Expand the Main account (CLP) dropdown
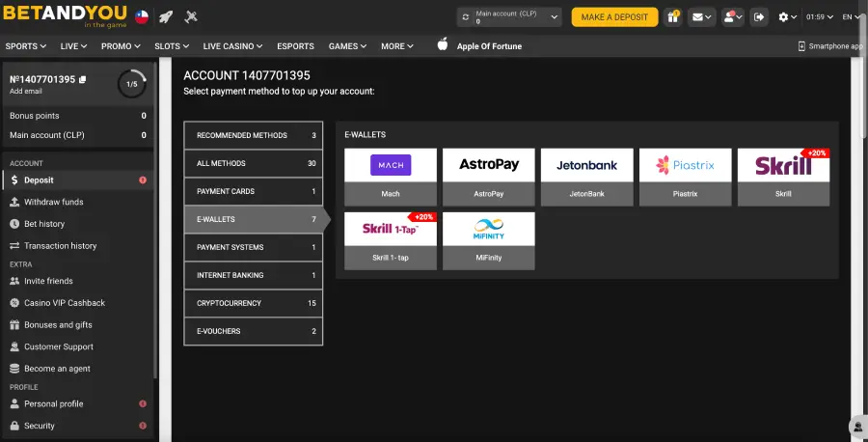This screenshot has height=442, width=868. pyautogui.click(x=509, y=17)
